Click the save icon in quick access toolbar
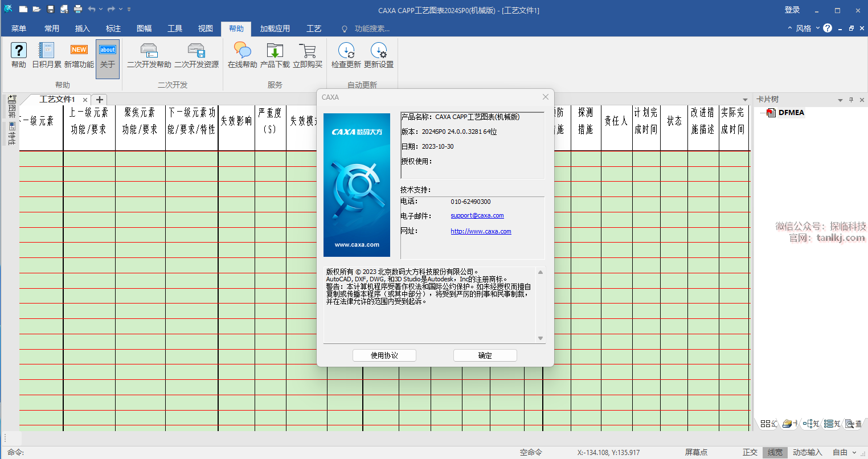Viewport: 868px width, 459px height. tap(51, 9)
